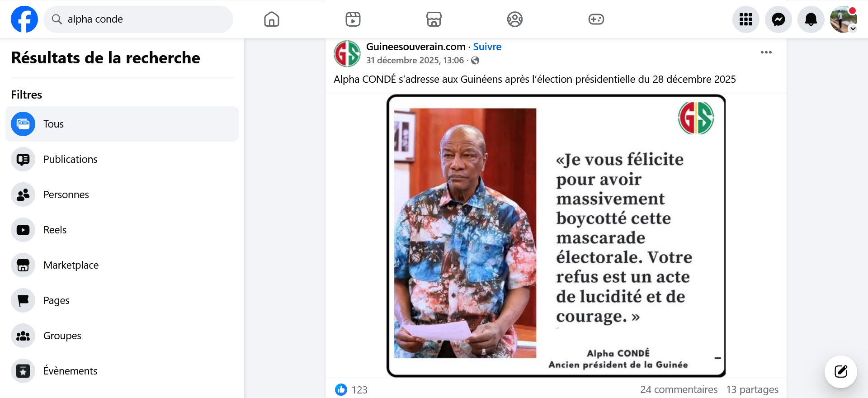
Task: Open the 24 commentaires link
Action: point(679,389)
